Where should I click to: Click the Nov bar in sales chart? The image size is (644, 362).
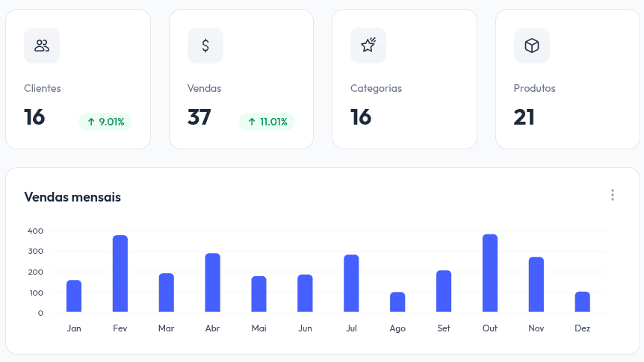click(x=536, y=284)
